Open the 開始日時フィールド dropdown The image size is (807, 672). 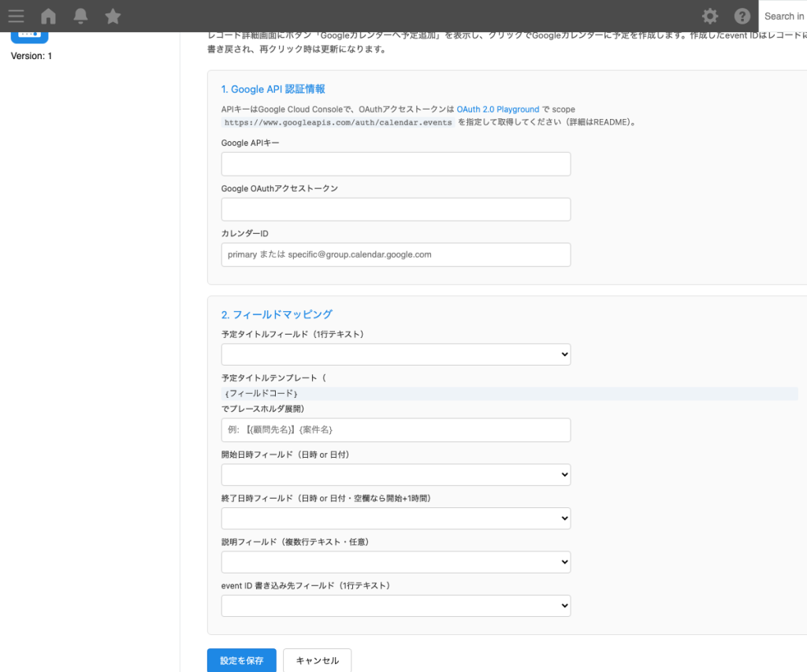pyautogui.click(x=396, y=474)
